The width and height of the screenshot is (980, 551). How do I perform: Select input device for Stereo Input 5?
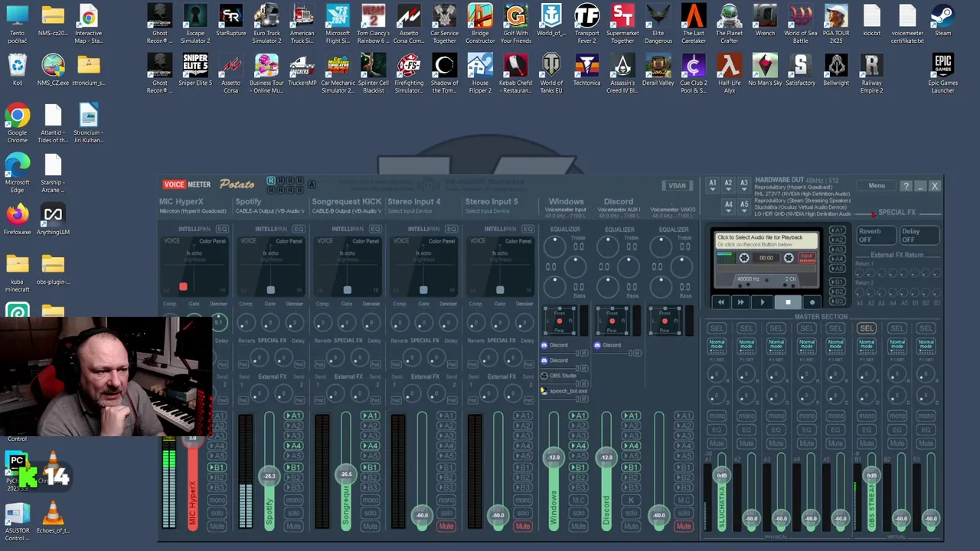pos(488,211)
